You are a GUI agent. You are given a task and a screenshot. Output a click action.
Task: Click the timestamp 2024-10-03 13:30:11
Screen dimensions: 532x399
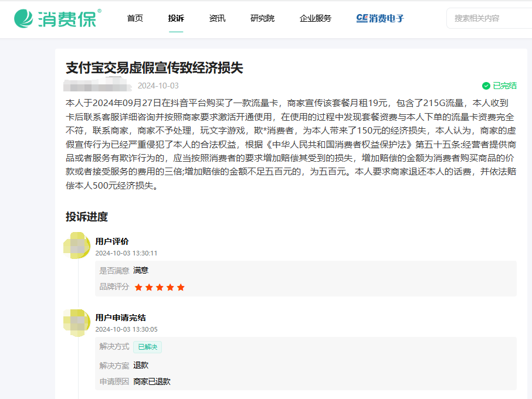[x=126, y=253]
